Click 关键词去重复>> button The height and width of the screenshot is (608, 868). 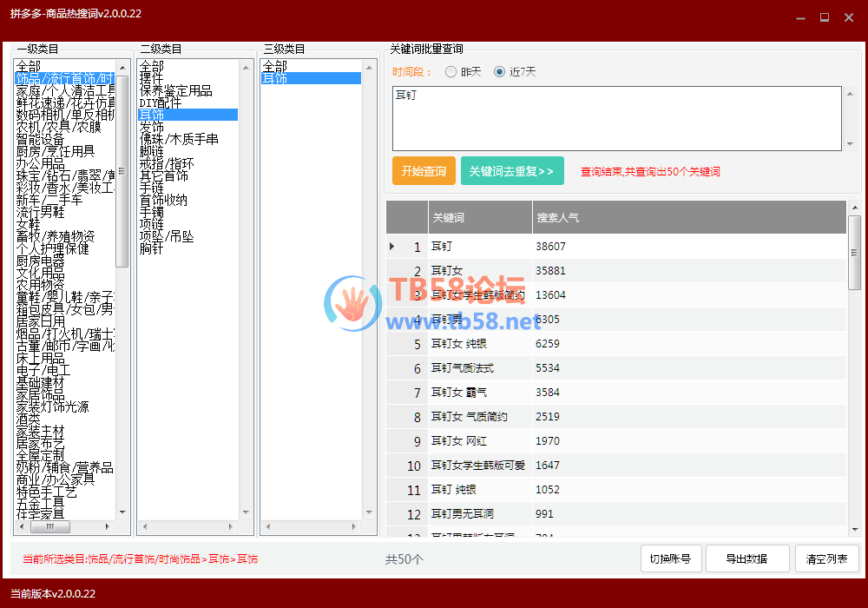coord(512,171)
